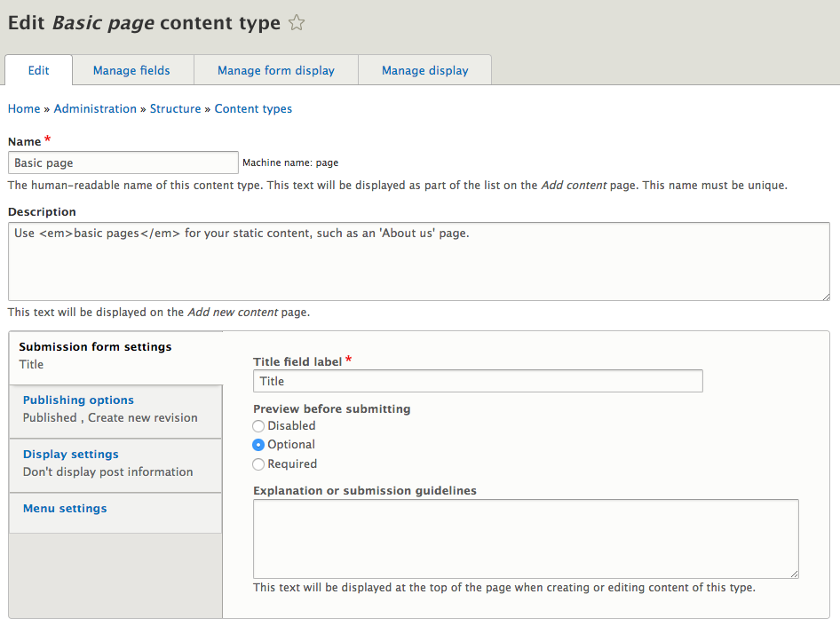The image size is (840, 626).
Task: Go to Content types breadcrumb link
Action: click(253, 109)
